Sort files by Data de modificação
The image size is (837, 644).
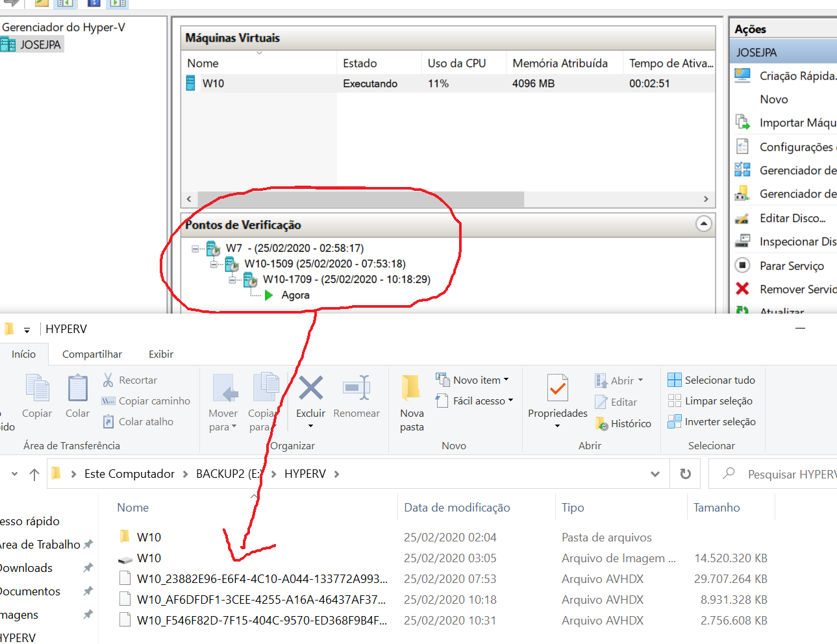coord(457,508)
